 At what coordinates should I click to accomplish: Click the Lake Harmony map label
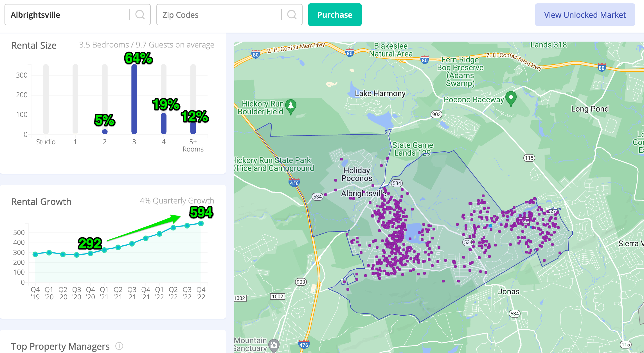coord(380,93)
